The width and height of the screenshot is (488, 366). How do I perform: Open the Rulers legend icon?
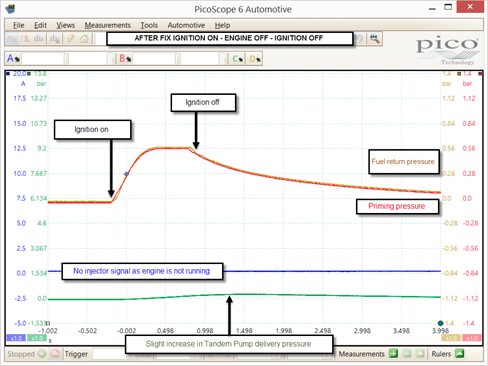click(459, 353)
